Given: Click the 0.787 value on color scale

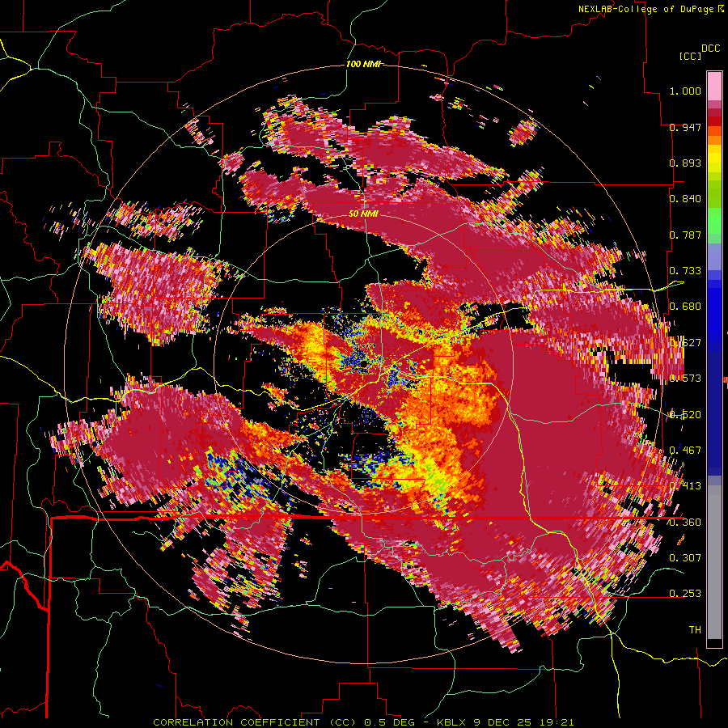Looking at the screenshot, I should click(685, 235).
